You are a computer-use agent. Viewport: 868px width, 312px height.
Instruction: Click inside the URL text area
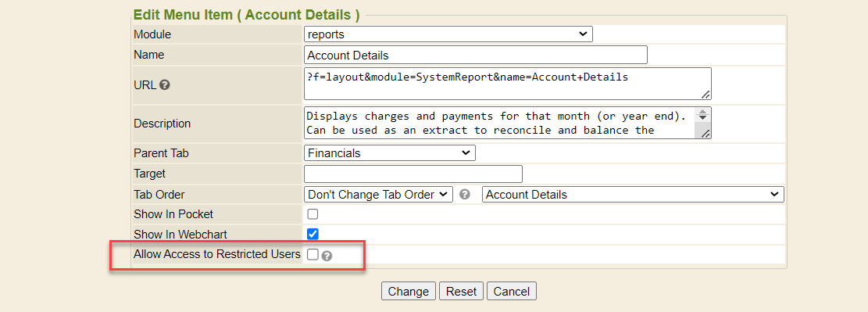coord(508,84)
